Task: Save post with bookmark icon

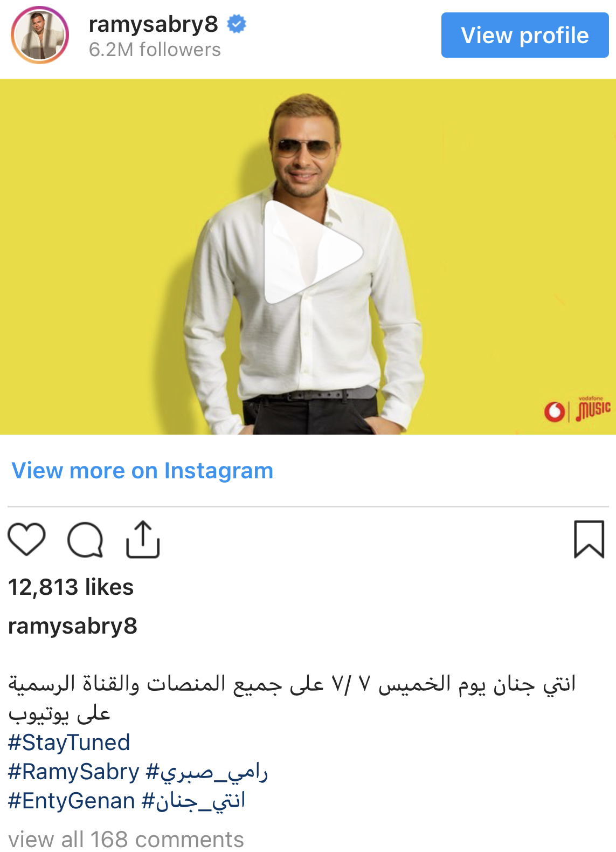Action: point(589,539)
